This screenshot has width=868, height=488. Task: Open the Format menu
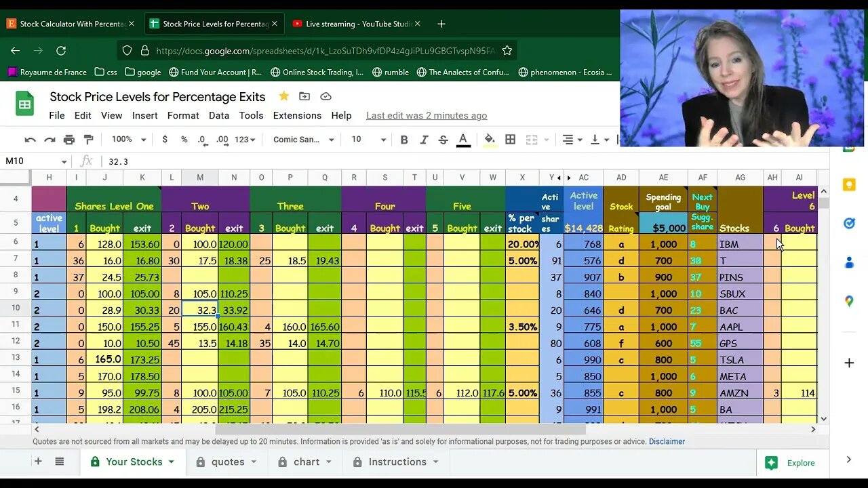point(183,115)
